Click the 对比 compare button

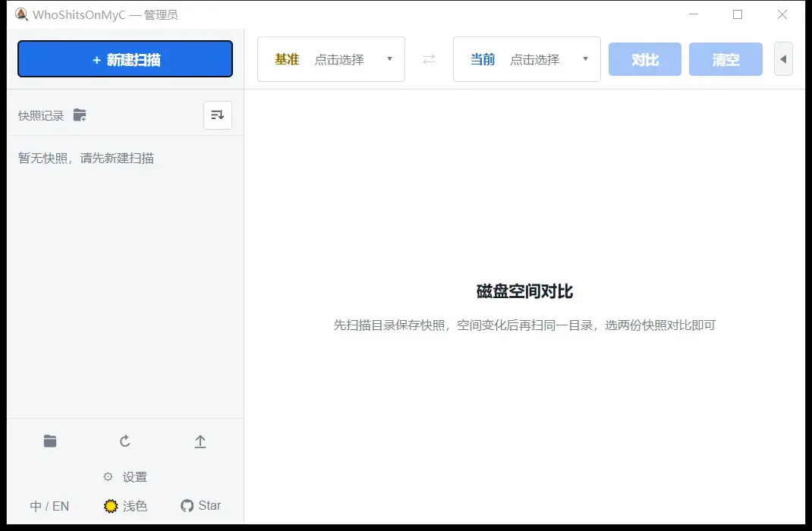(x=645, y=59)
